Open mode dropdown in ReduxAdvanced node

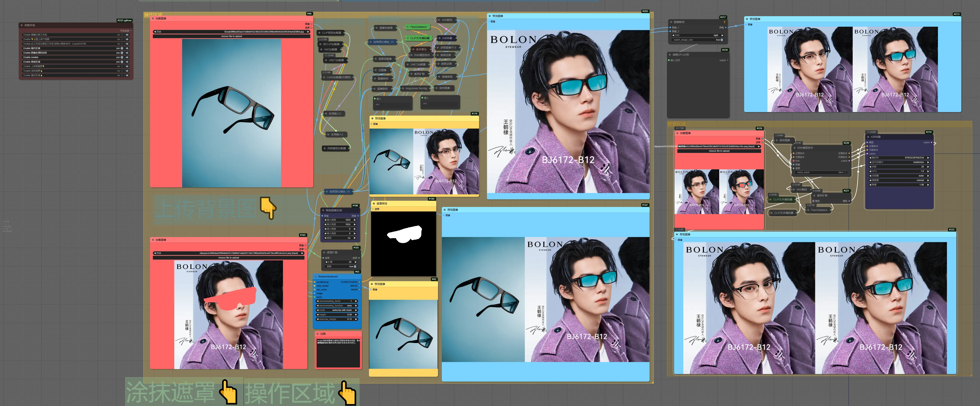[x=337, y=310]
